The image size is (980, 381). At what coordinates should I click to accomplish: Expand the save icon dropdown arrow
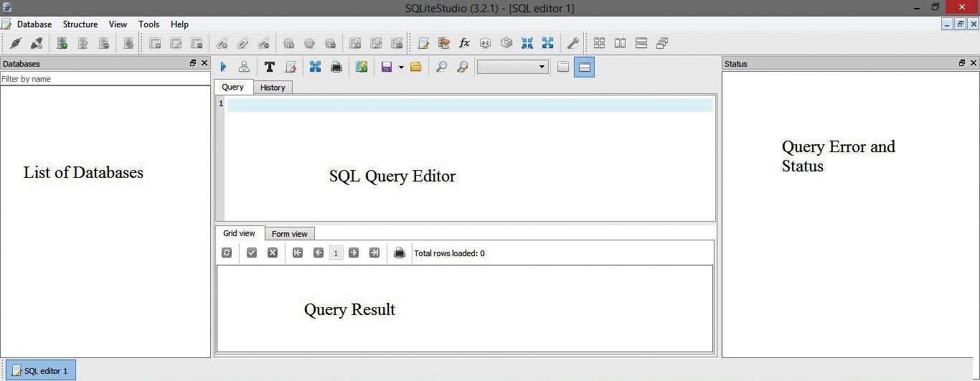click(400, 67)
